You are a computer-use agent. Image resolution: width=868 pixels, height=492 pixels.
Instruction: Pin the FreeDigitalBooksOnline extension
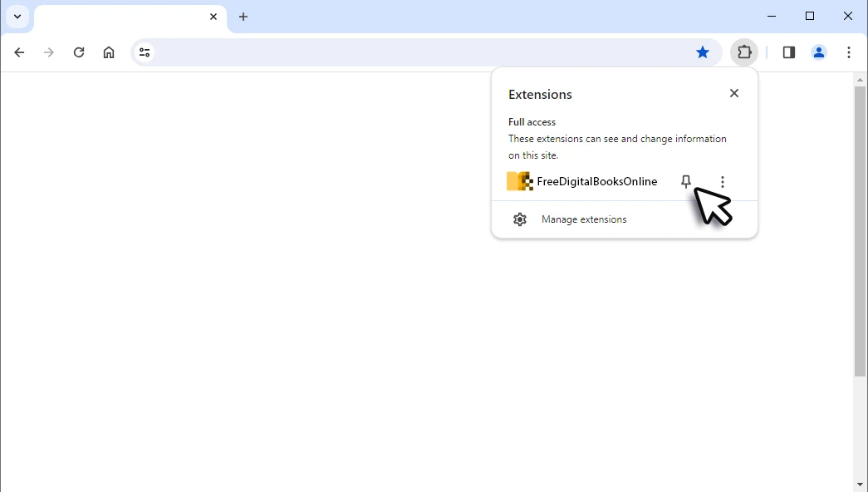(685, 181)
